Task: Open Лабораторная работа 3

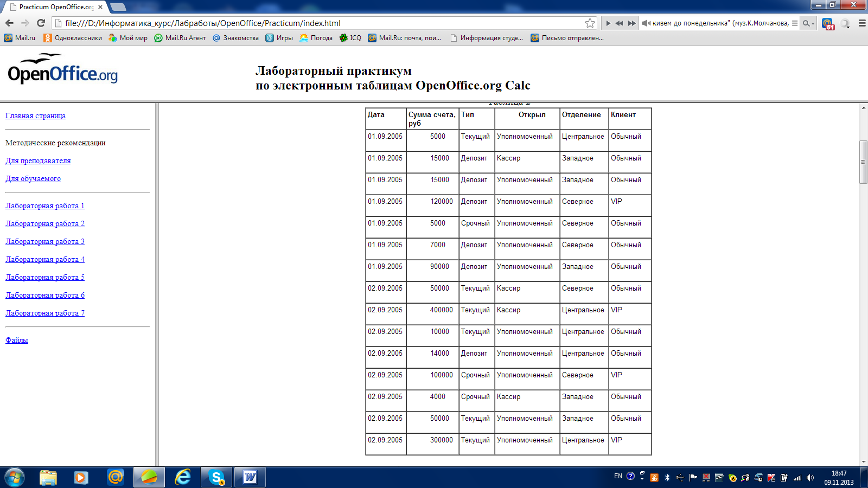Action: click(x=45, y=241)
